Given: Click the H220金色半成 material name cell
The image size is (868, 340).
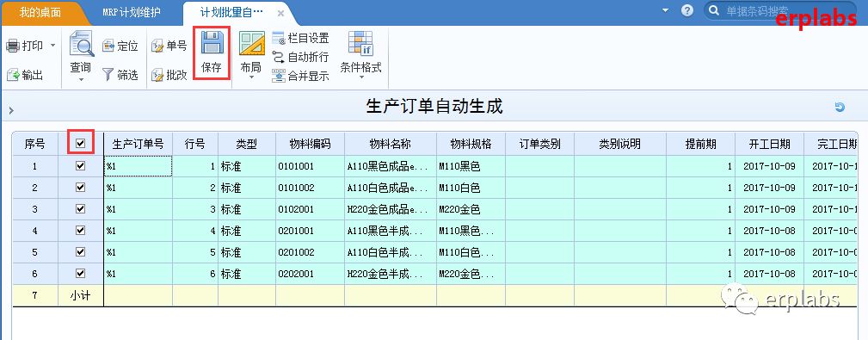Looking at the screenshot, I should [x=391, y=274].
